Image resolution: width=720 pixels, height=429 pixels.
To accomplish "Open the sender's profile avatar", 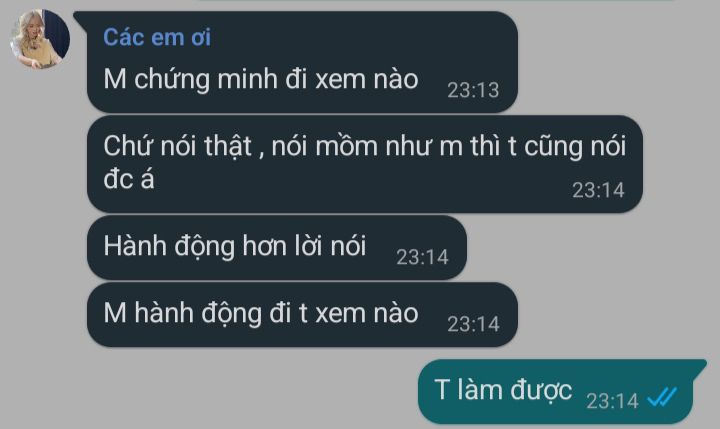I will point(40,39).
